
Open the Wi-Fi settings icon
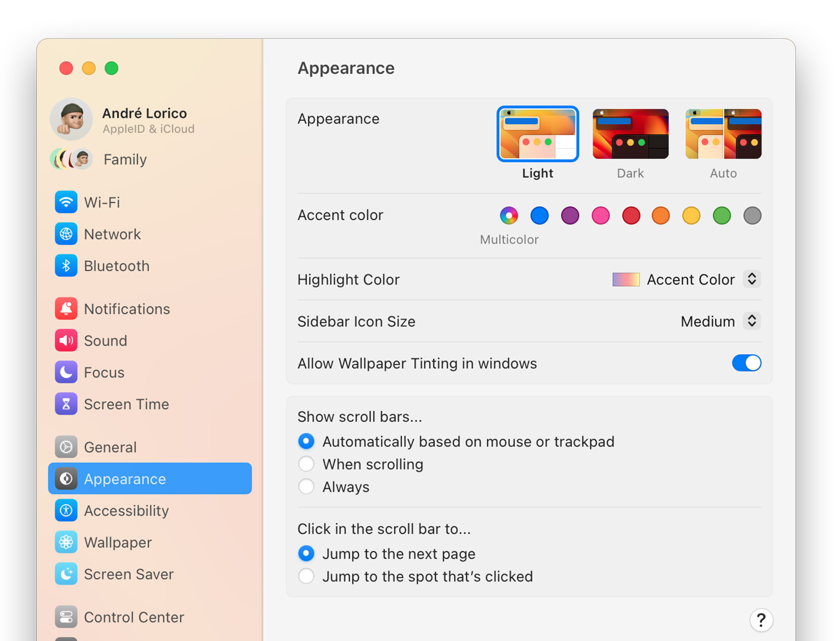coord(66,202)
